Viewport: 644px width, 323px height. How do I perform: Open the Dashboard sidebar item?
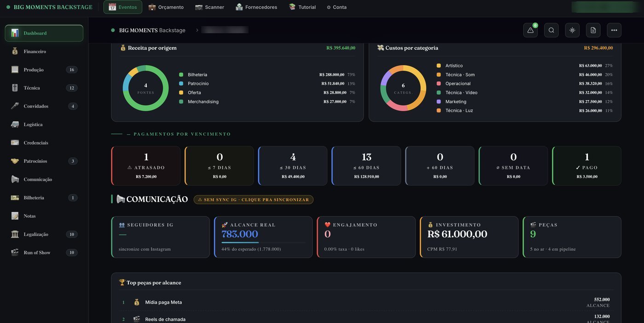(44, 33)
